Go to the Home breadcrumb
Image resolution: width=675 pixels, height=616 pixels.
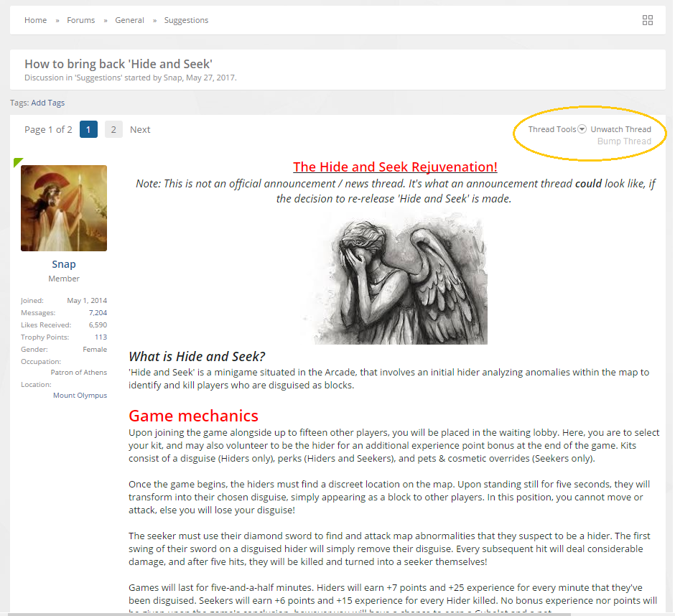coord(35,20)
